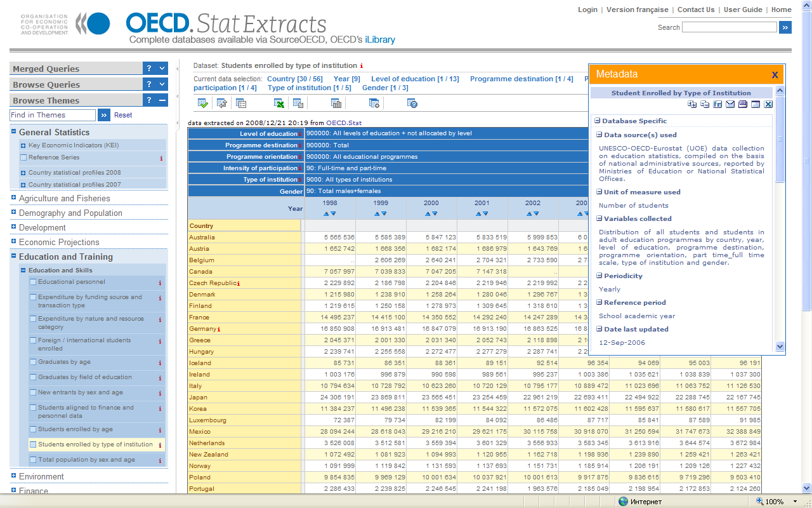The height and width of the screenshot is (508, 812).
Task: Tick Foreign / international students enrolled checkbox
Action: point(33,340)
